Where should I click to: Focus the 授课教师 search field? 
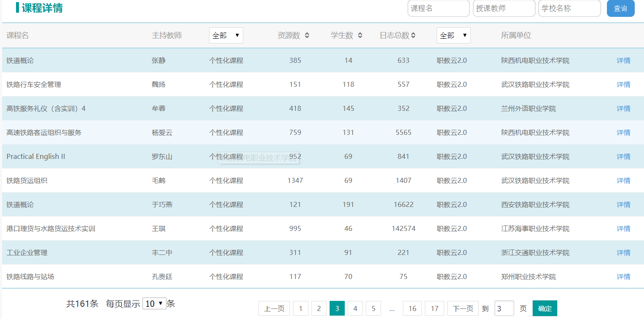click(x=504, y=8)
